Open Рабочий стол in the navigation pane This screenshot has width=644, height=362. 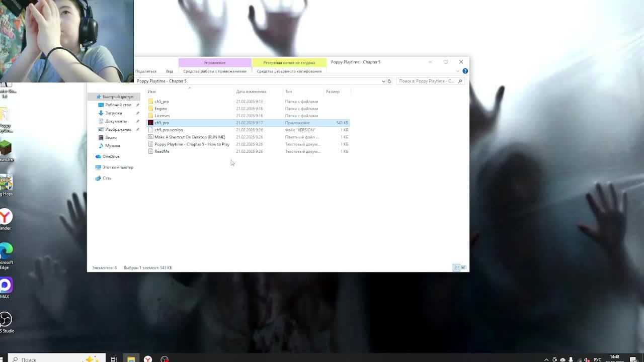118,105
